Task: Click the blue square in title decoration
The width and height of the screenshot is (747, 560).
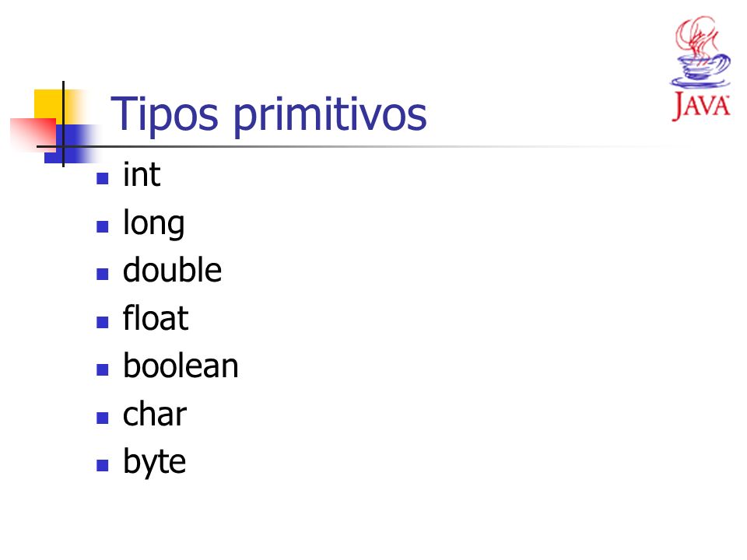Action: (x=72, y=144)
